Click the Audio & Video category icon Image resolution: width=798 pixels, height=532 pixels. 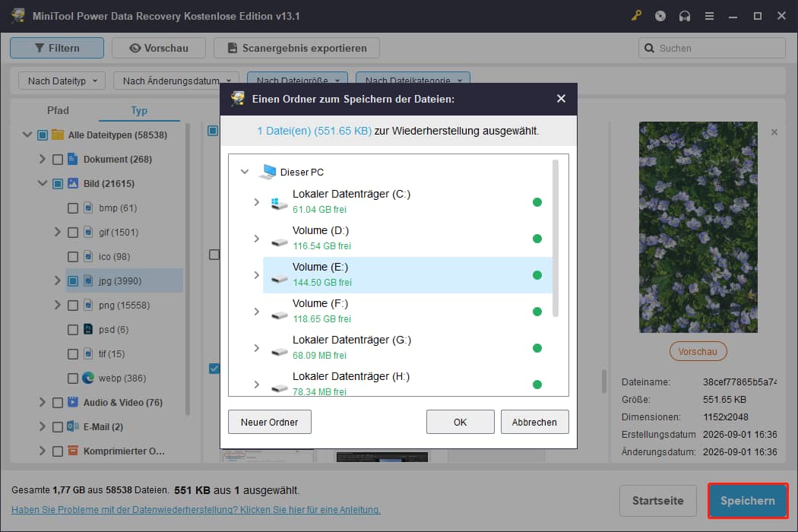point(73,402)
